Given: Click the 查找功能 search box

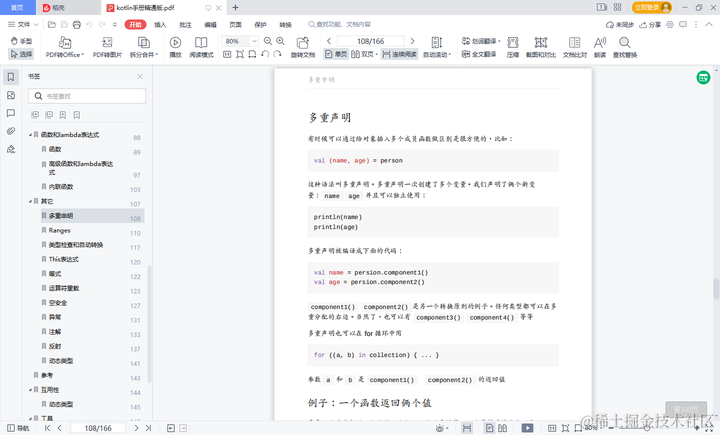Looking at the screenshot, I should click(339, 24).
